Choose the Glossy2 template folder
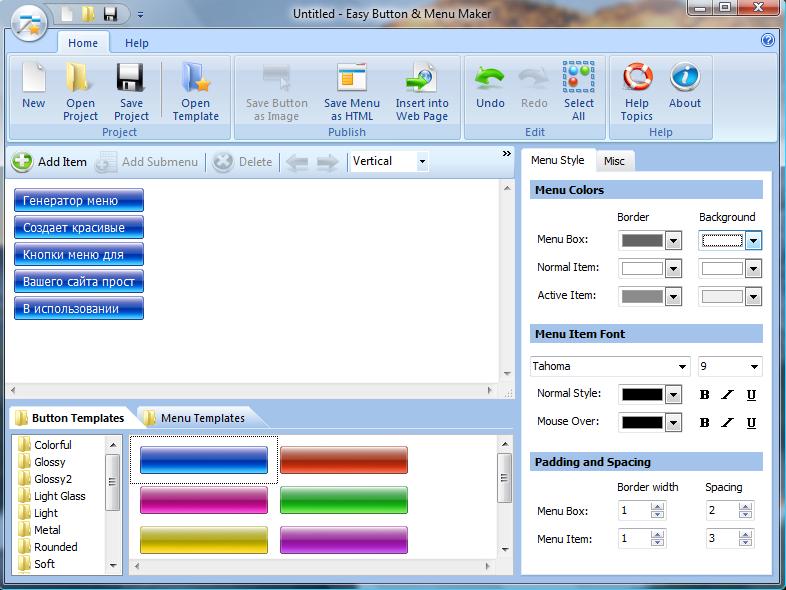The width and height of the screenshot is (786, 590). [46, 479]
